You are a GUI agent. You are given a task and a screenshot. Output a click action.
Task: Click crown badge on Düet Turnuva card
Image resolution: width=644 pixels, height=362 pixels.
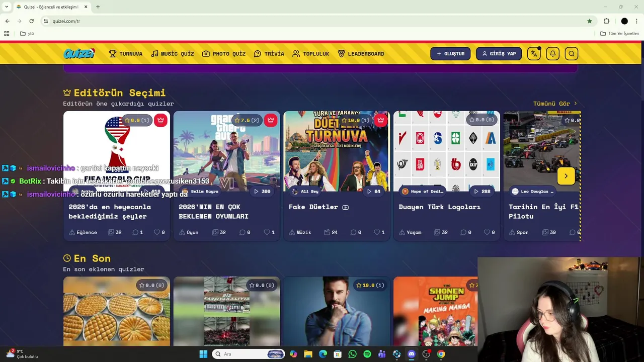381,120
